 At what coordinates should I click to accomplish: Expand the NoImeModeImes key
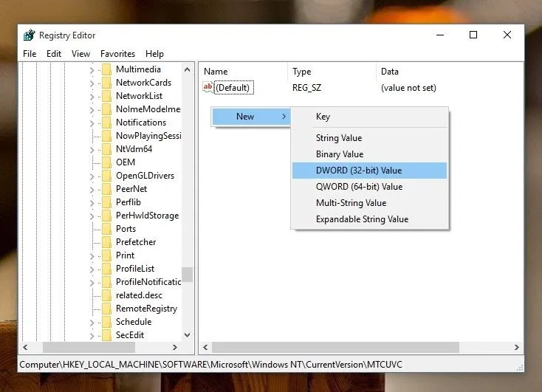click(x=92, y=110)
